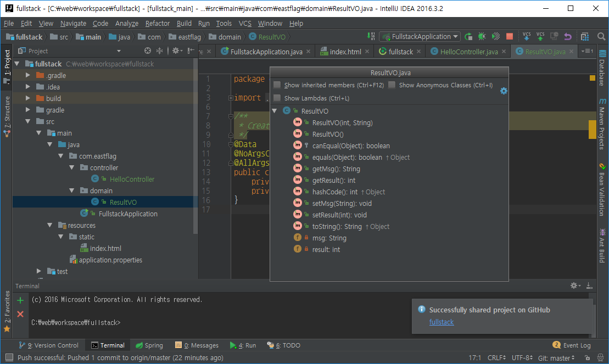Open the VCS menu
The width and height of the screenshot is (609, 364).
coord(245,23)
